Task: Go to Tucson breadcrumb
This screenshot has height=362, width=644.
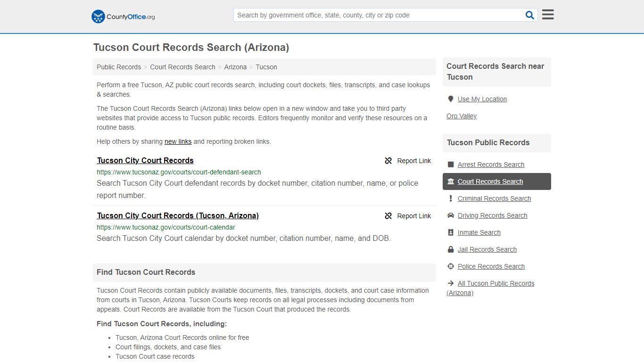Action: point(266,67)
